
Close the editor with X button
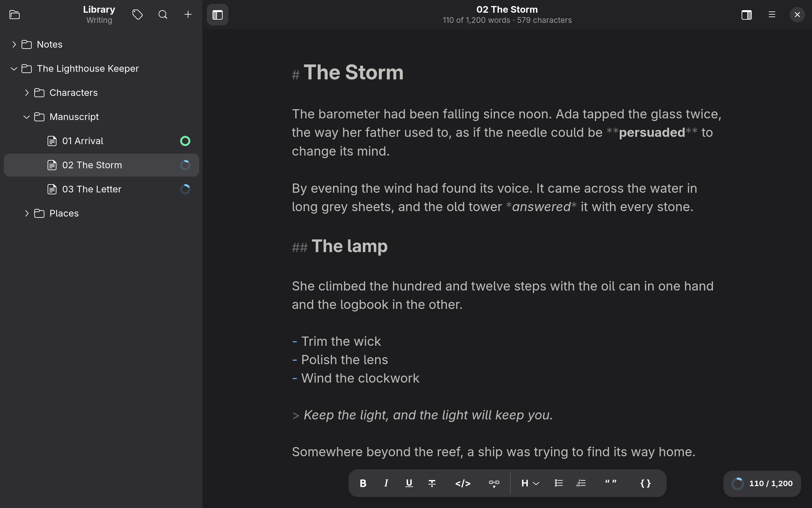point(797,15)
